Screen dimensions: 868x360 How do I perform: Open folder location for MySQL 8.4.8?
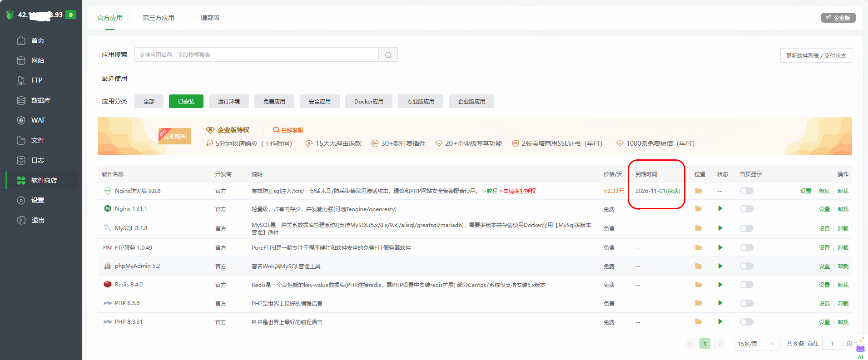[x=698, y=228]
